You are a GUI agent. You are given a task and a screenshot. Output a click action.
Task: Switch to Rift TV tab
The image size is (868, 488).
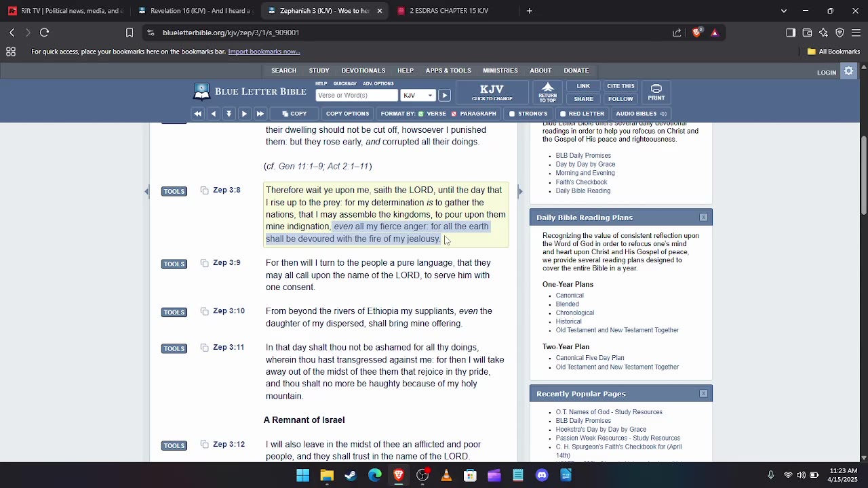[x=64, y=11]
